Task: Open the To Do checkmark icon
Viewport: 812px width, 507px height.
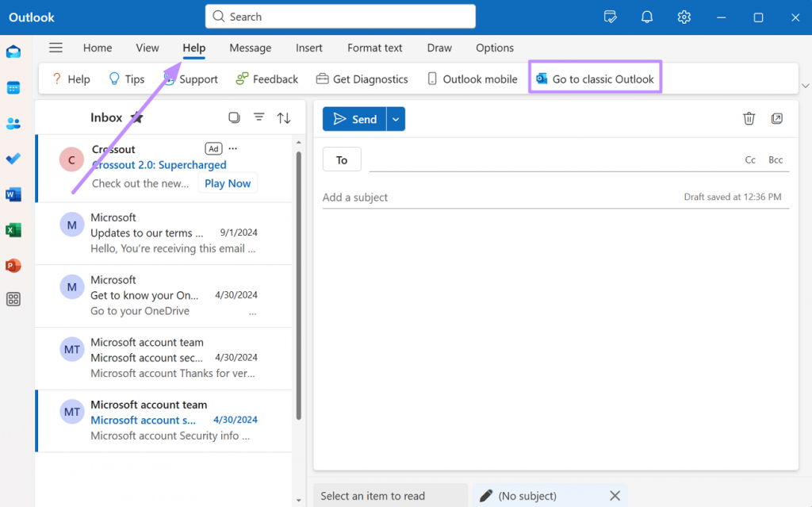Action: [13, 159]
